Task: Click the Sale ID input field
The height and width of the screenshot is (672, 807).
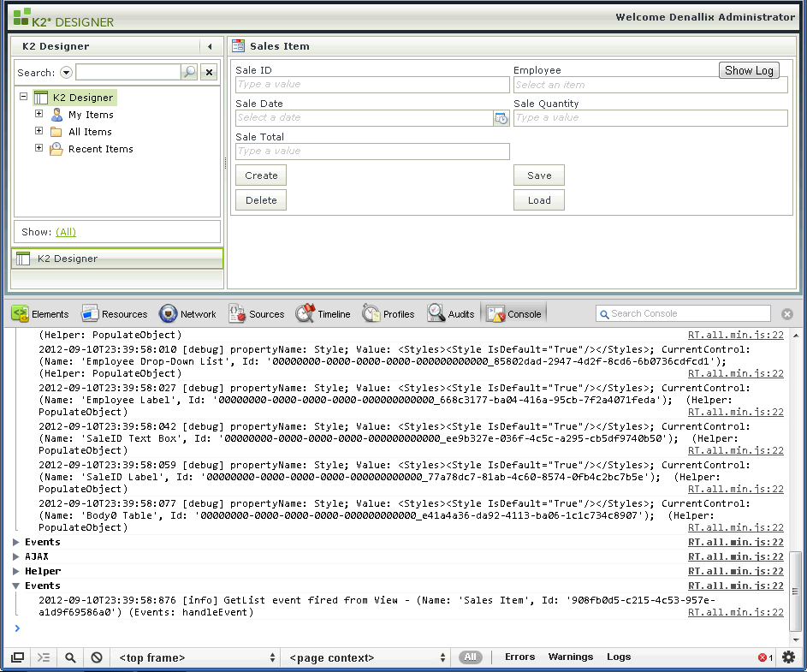Action: (372, 85)
